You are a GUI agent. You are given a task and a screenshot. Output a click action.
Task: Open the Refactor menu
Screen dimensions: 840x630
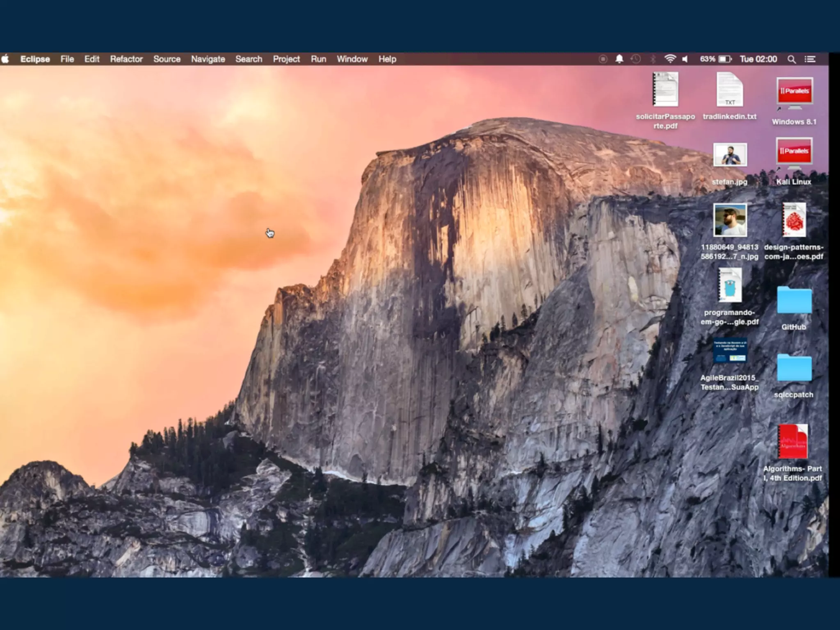click(126, 59)
